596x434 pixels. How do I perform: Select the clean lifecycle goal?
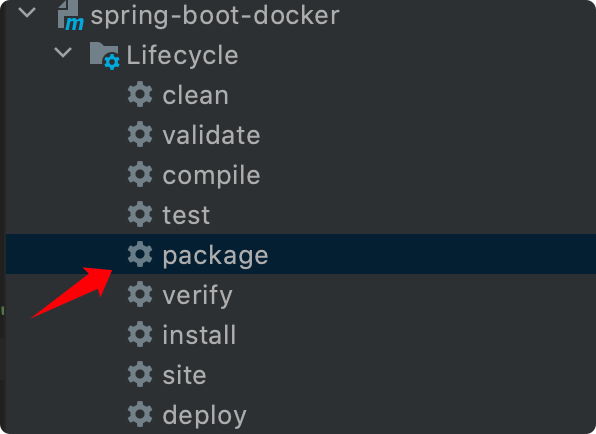click(195, 95)
